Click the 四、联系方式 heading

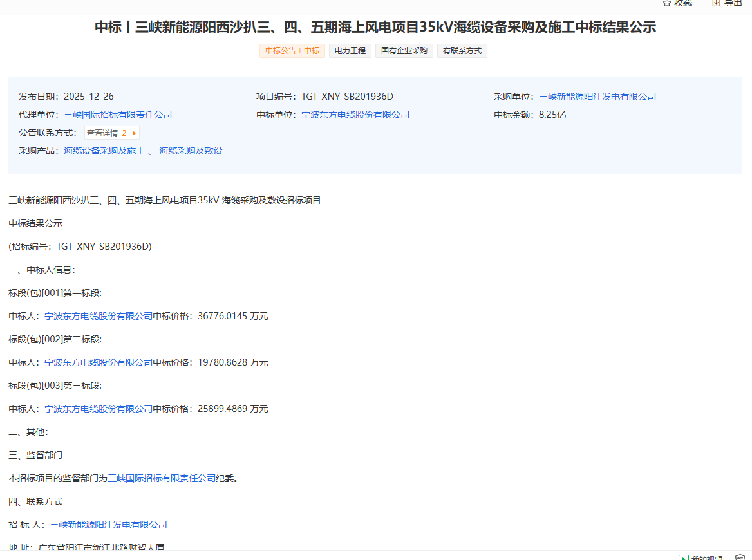[x=35, y=501]
